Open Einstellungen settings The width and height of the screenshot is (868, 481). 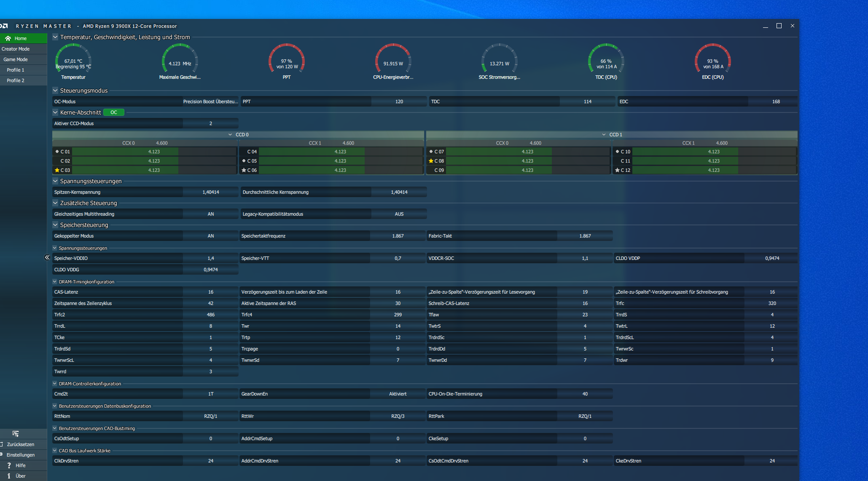point(20,455)
